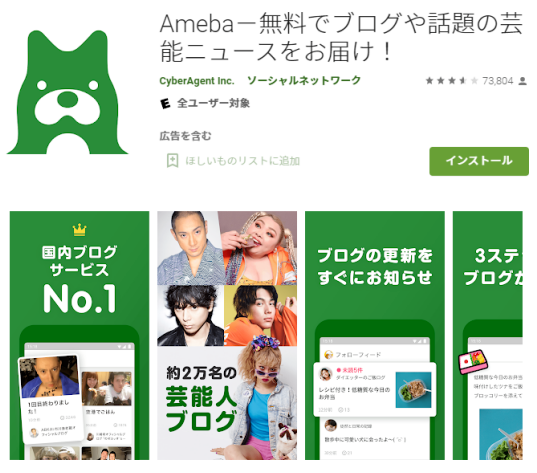This screenshot has height=473, width=537.
Task: Click the 全ユーザー対象 rating label
Action: pos(213,103)
